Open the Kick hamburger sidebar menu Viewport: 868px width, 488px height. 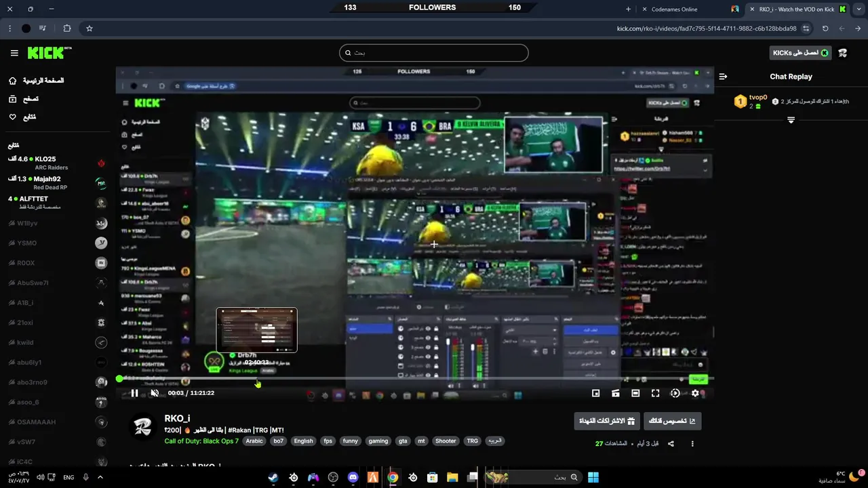click(14, 53)
